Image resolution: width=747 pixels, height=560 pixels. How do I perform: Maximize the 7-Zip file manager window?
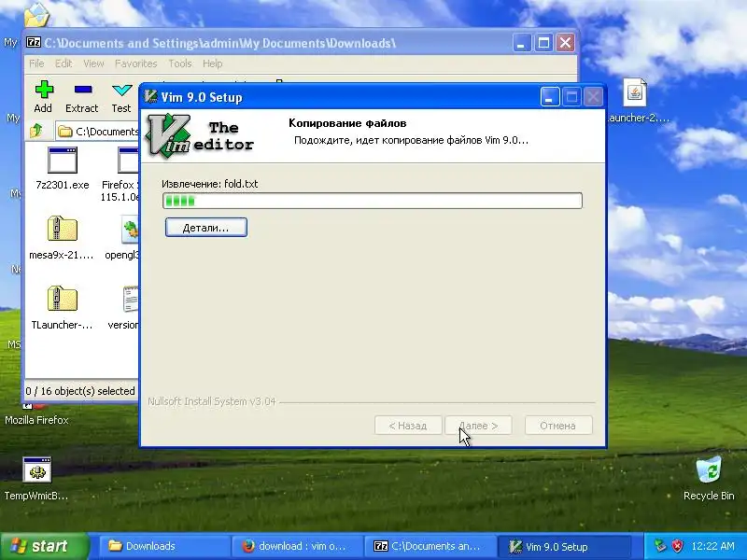[543, 43]
